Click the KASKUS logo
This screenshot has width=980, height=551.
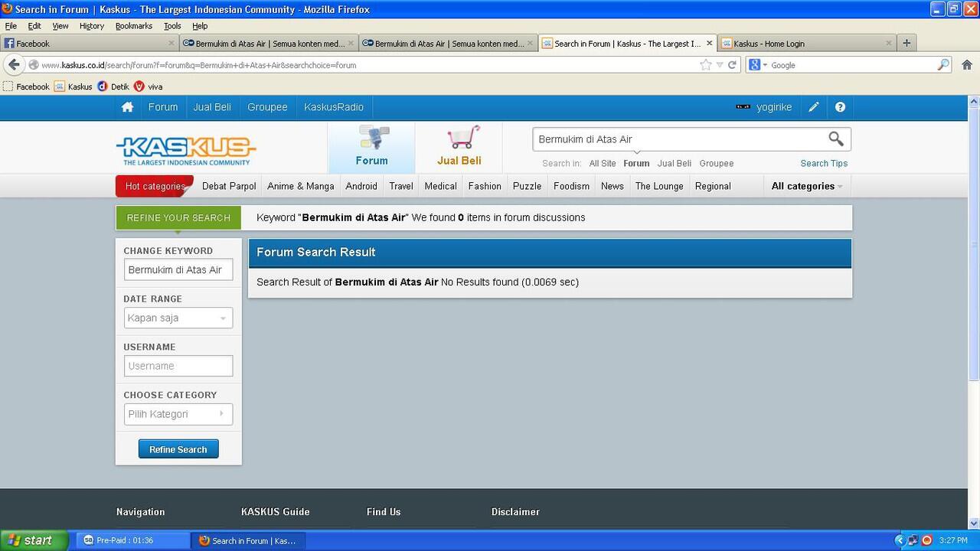coord(186,151)
